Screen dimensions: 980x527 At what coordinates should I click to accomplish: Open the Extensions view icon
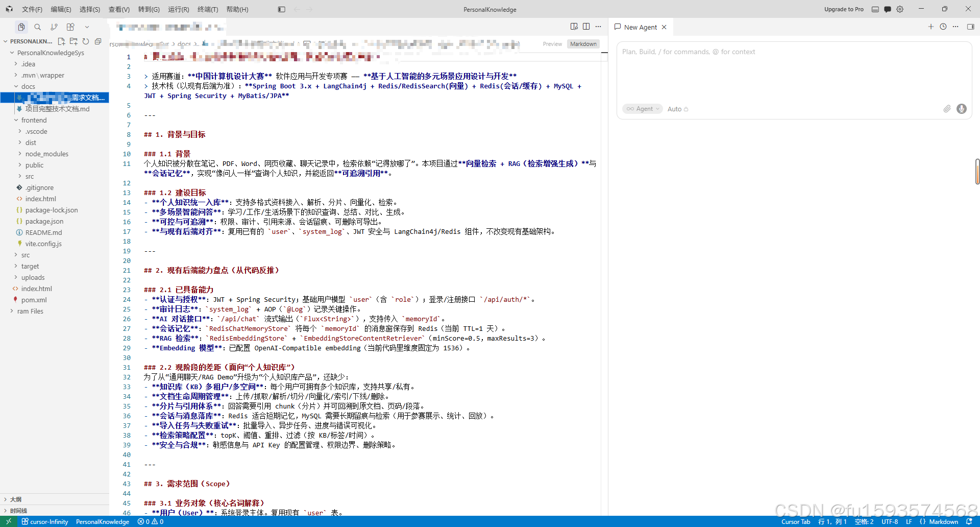pyautogui.click(x=70, y=27)
